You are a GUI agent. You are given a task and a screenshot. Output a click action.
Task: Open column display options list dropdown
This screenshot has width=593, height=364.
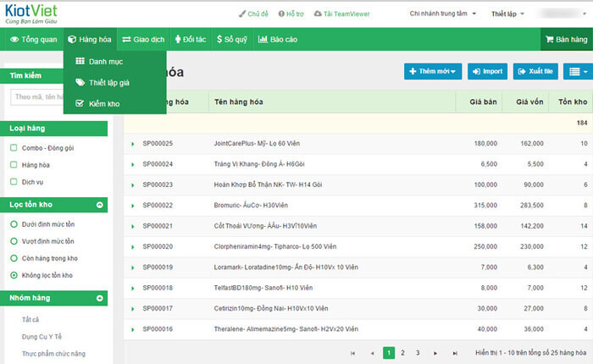click(577, 72)
